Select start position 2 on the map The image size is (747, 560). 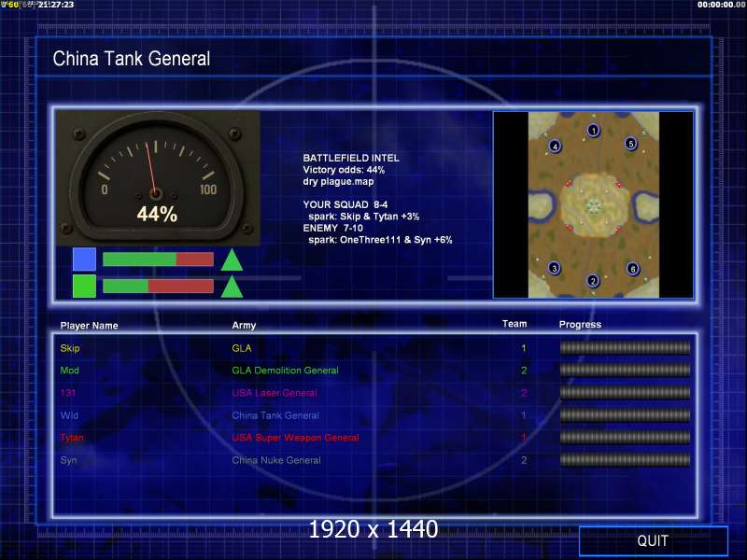[x=593, y=281]
